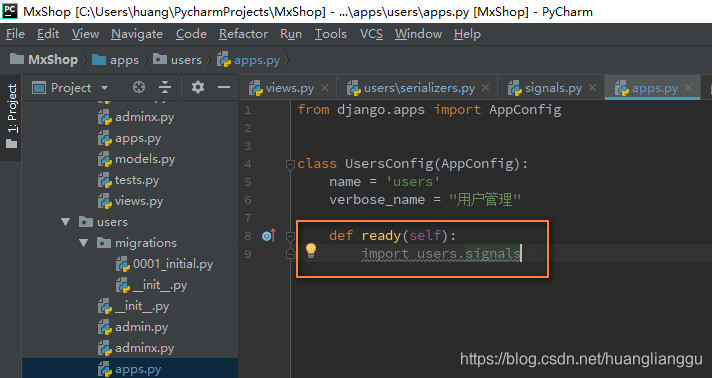Open the View menu
Image resolution: width=712 pixels, height=378 pixels.
(85, 34)
